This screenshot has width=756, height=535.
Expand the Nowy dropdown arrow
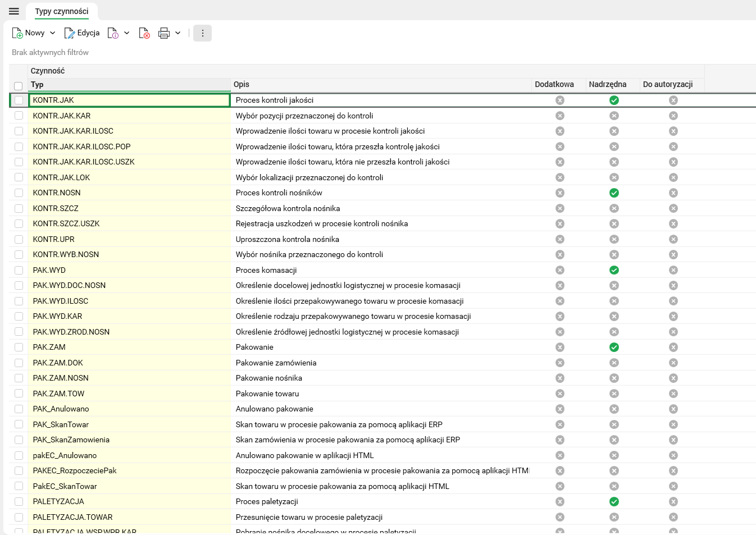(x=53, y=33)
